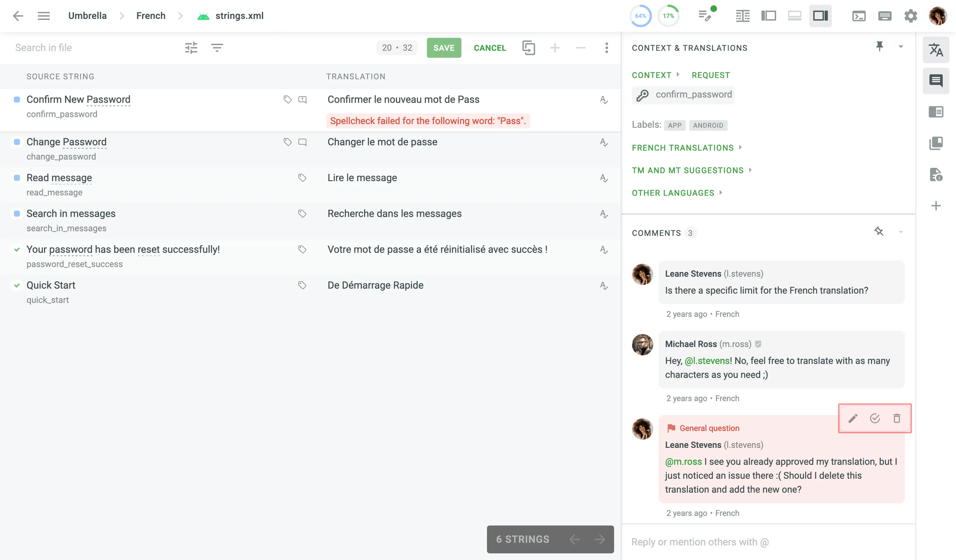Click the tag icon next to Lire le message
This screenshot has width=956, height=560.
coord(302,177)
